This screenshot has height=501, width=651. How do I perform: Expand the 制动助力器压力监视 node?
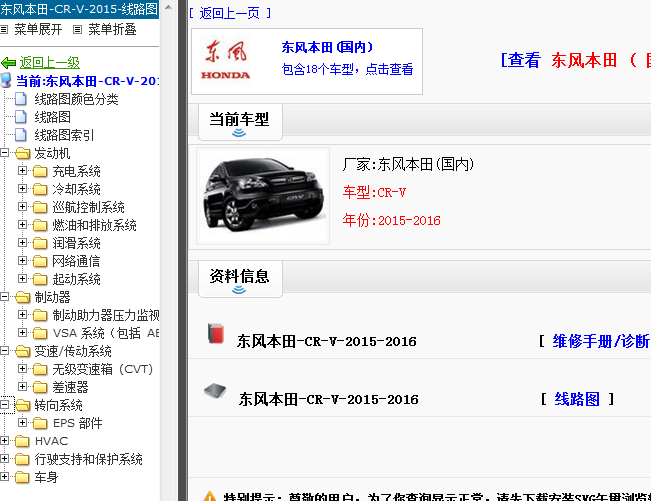click(22, 315)
